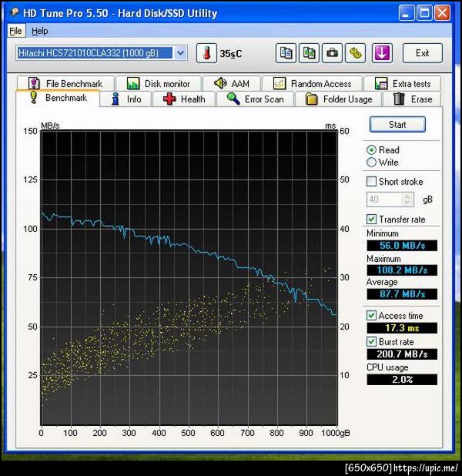The image size is (462, 476).
Task: Select the Read radio button
Action: (371, 150)
